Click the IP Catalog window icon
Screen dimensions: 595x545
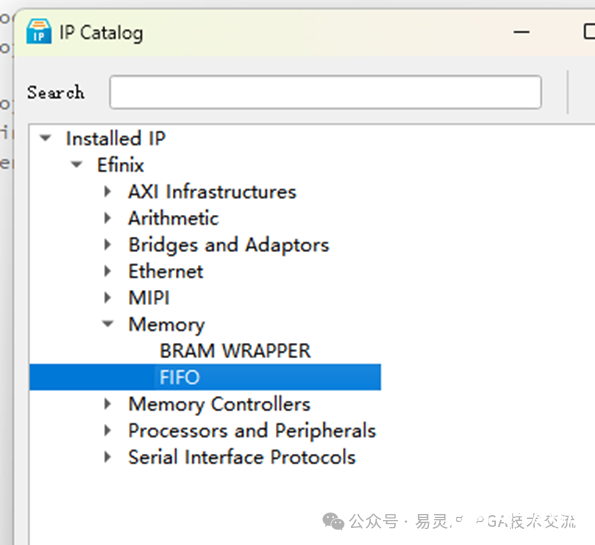(39, 31)
